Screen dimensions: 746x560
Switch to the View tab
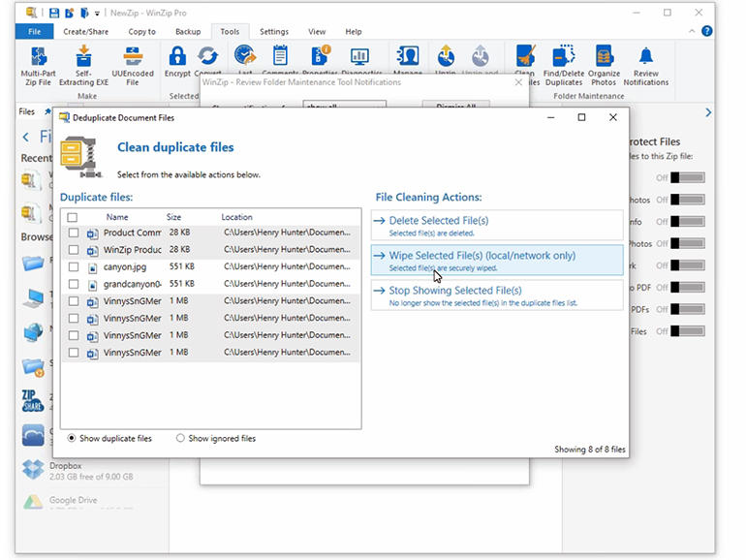[317, 32]
